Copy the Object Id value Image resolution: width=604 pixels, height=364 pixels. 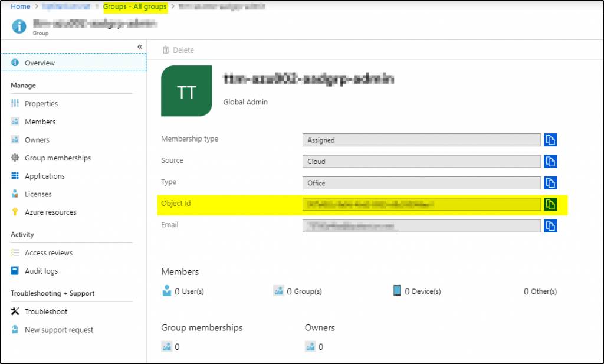pyautogui.click(x=550, y=204)
